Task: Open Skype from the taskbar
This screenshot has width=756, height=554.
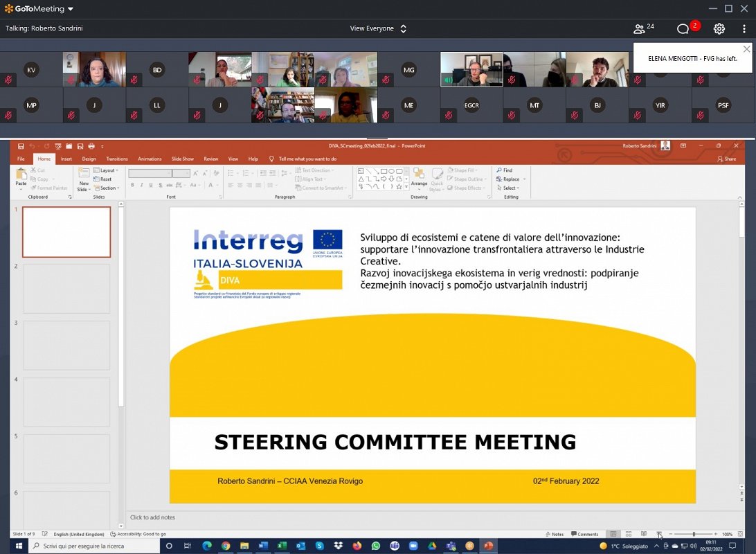Action: 320,546
